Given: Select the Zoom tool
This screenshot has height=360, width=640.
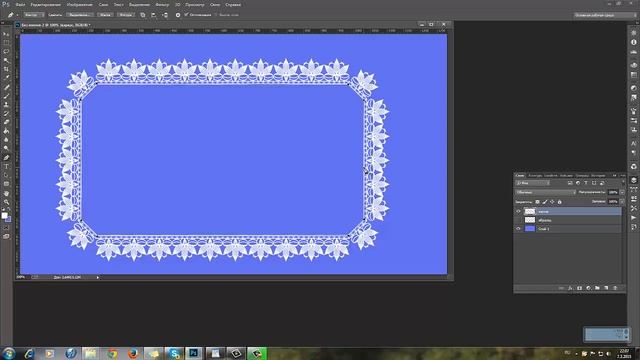Looking at the screenshot, I should pos(6,202).
